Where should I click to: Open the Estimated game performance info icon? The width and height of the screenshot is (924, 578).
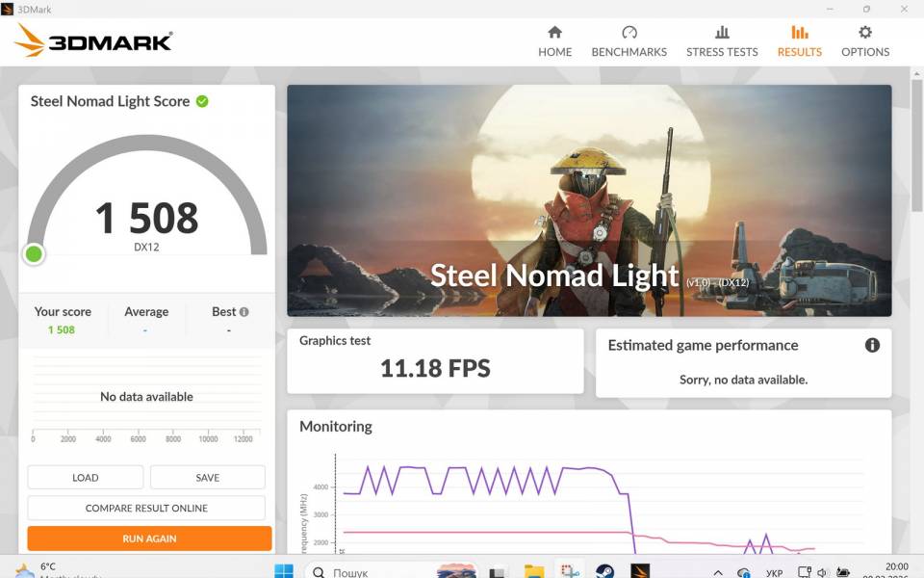pos(872,345)
